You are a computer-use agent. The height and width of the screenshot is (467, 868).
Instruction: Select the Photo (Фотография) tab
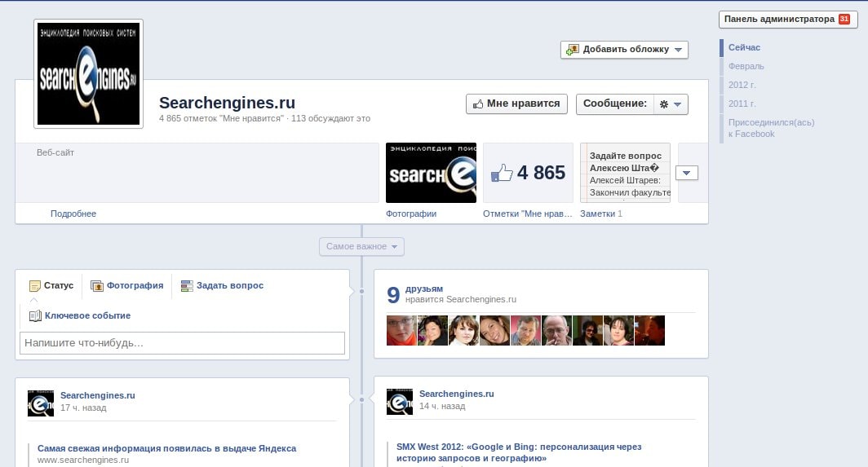tap(126, 285)
